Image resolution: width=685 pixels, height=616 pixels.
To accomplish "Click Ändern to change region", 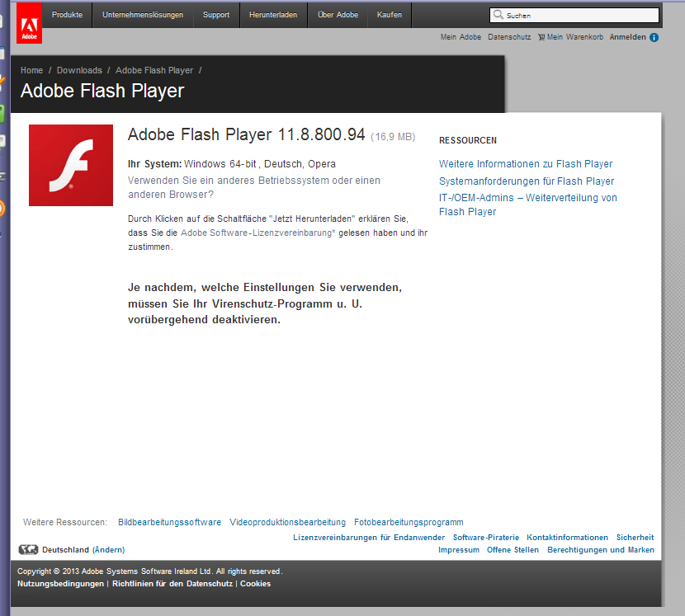I will coord(108,550).
